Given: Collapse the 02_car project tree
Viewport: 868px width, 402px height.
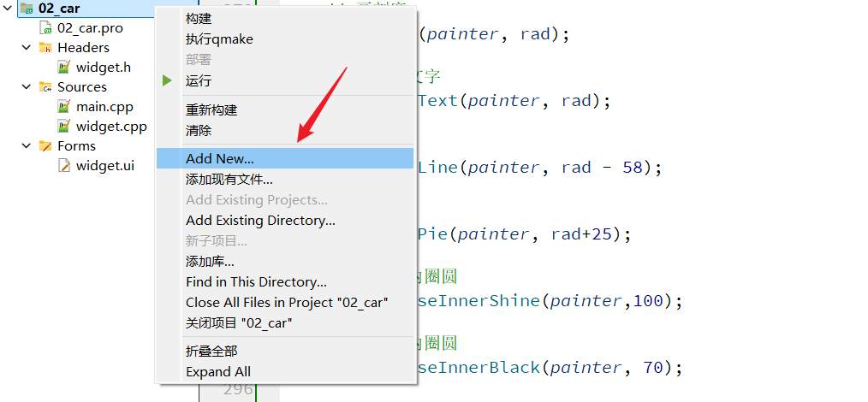Looking at the screenshot, I should pyautogui.click(x=7, y=8).
